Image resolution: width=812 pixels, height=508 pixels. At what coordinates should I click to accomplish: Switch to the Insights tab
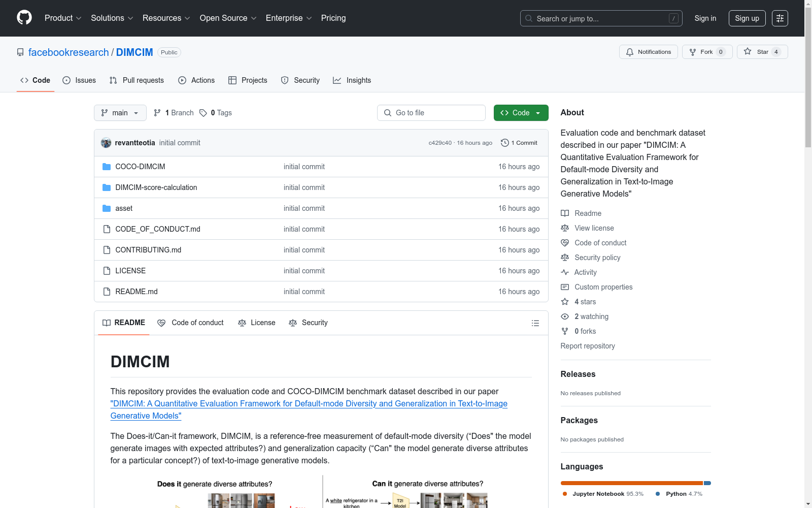click(x=352, y=80)
